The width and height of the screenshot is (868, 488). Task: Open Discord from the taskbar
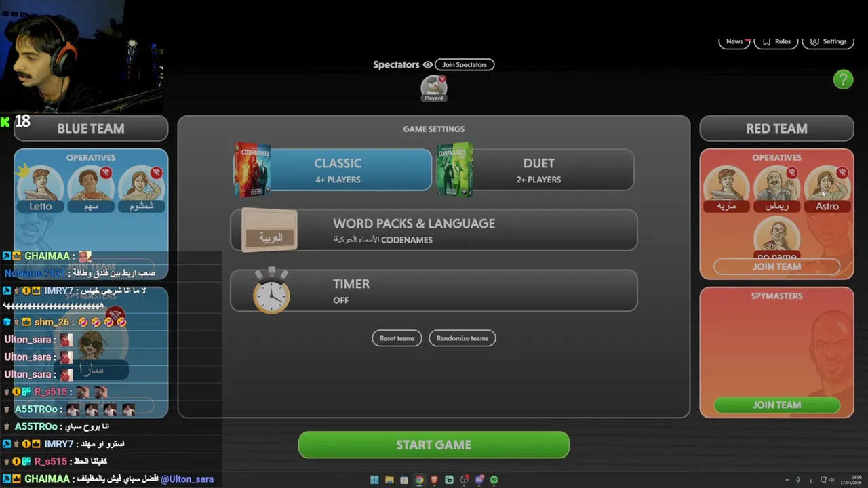coord(479,480)
